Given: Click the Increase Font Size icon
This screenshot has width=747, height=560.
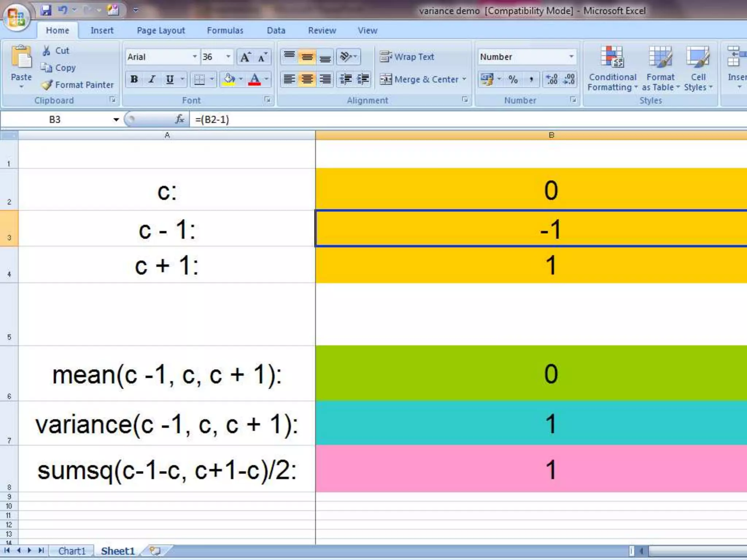Looking at the screenshot, I should [245, 57].
